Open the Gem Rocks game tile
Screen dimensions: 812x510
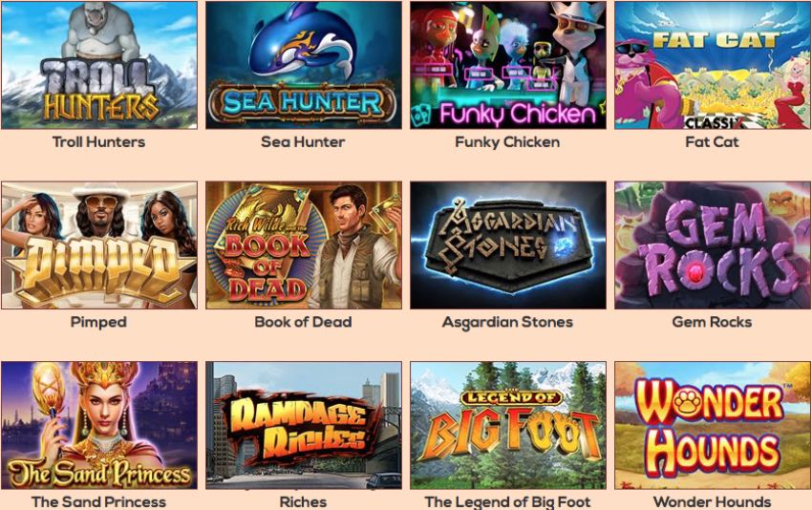point(713,244)
